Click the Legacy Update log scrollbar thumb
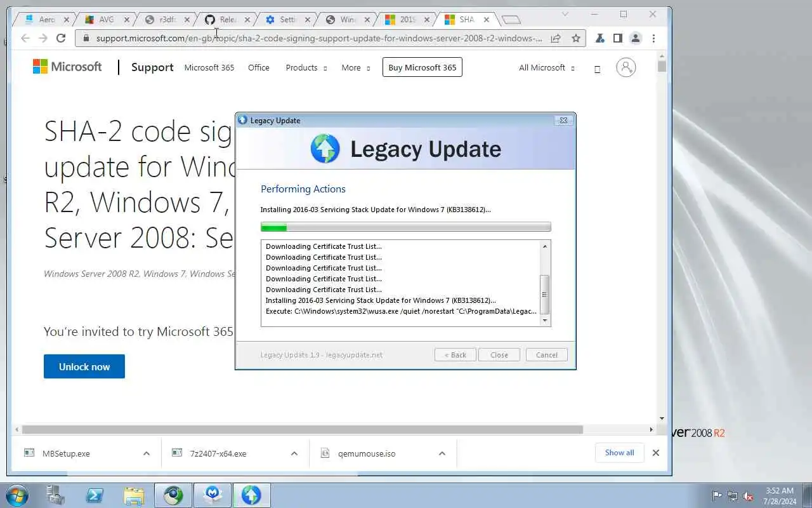Viewport: 812px width, 508px height. [x=544, y=295]
